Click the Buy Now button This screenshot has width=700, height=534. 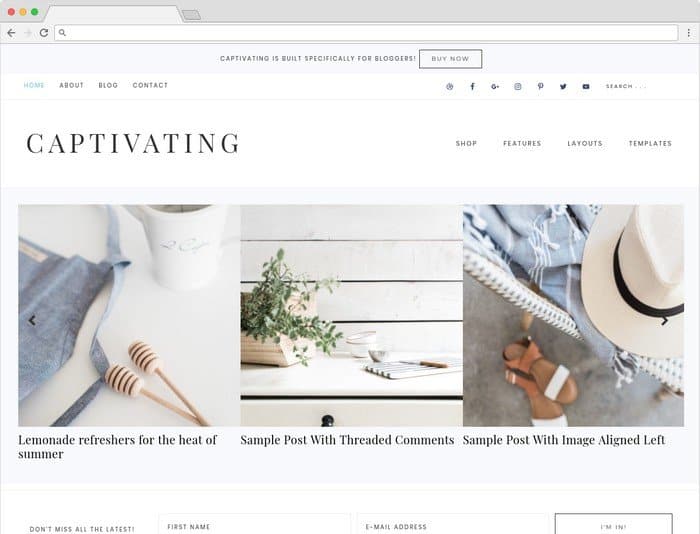[x=450, y=59]
